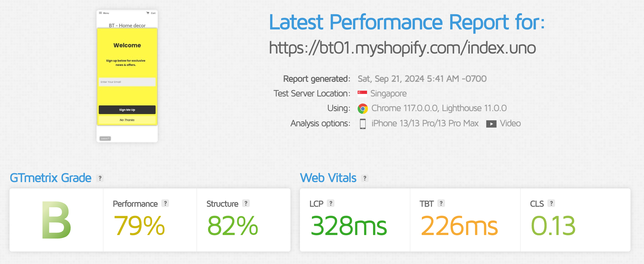The image size is (644, 264).
Task: Click the Video playback icon
Action: pyautogui.click(x=491, y=123)
